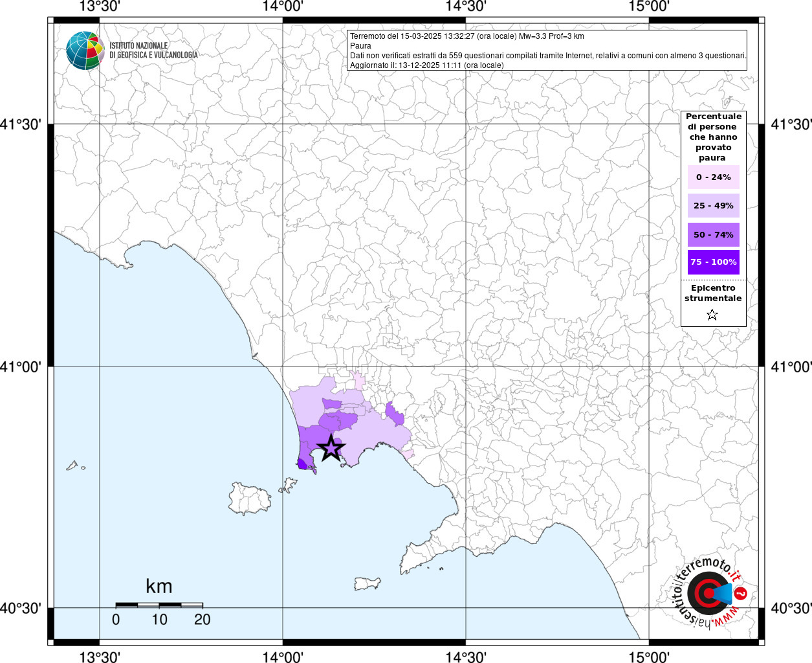This screenshot has width=812, height=663.
Task: Click the Ischia island on the map
Action: click(250, 499)
